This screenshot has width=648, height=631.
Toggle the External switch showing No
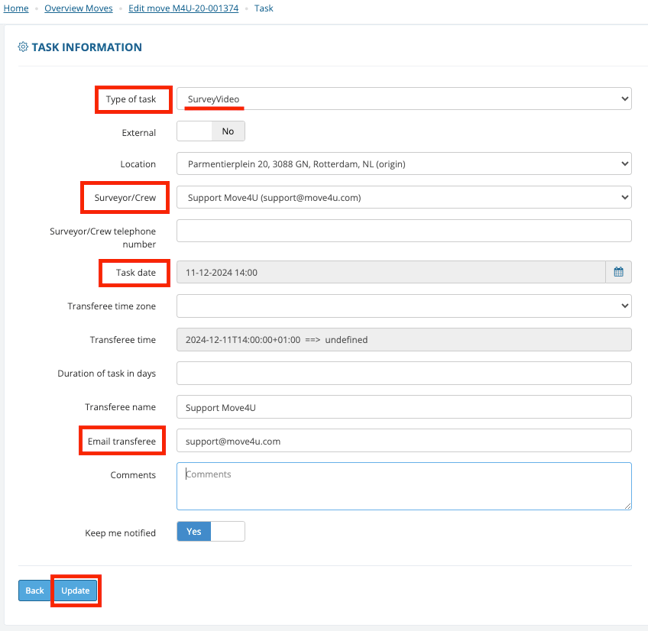[x=211, y=131]
